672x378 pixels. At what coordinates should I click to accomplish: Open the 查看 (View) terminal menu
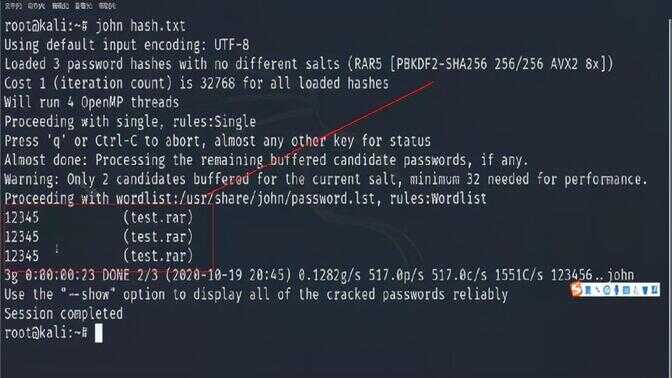(x=84, y=6)
